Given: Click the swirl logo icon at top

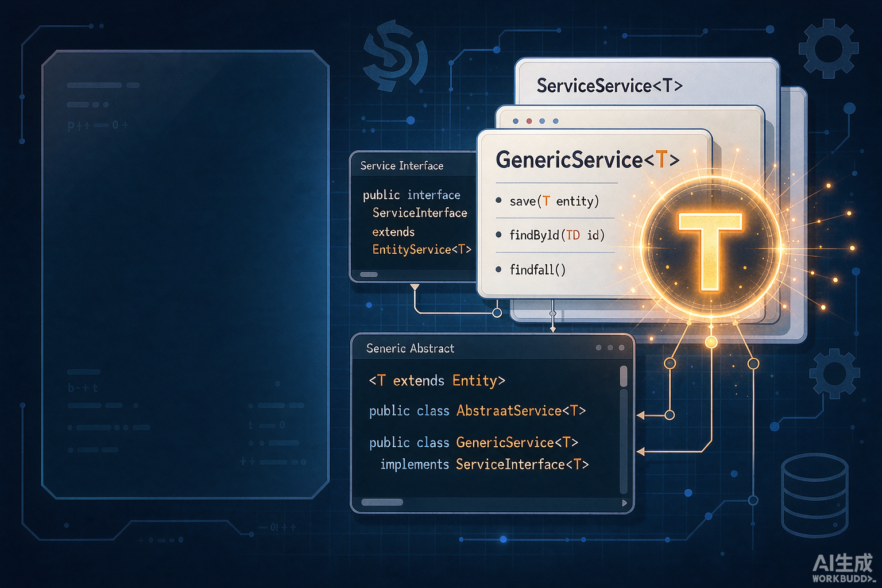Looking at the screenshot, I should 395,56.
